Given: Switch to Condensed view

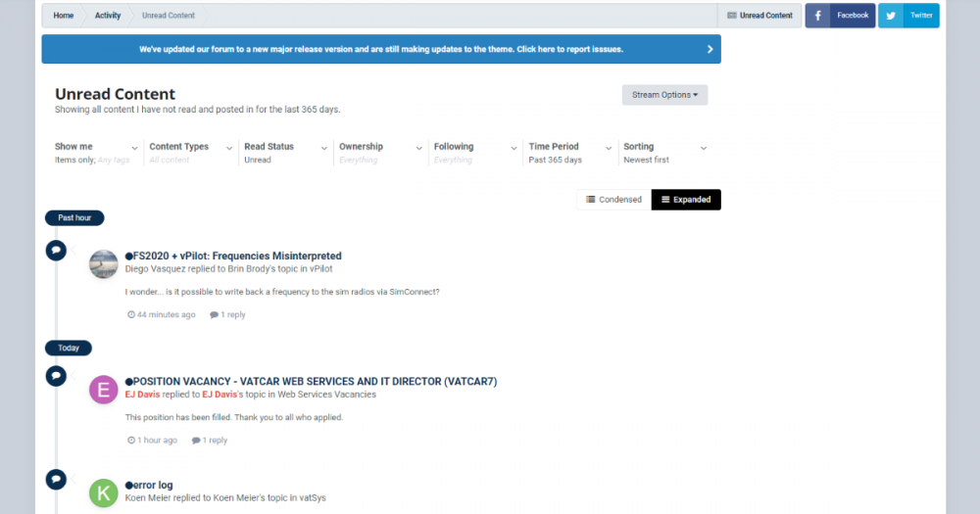Looking at the screenshot, I should click(613, 200).
